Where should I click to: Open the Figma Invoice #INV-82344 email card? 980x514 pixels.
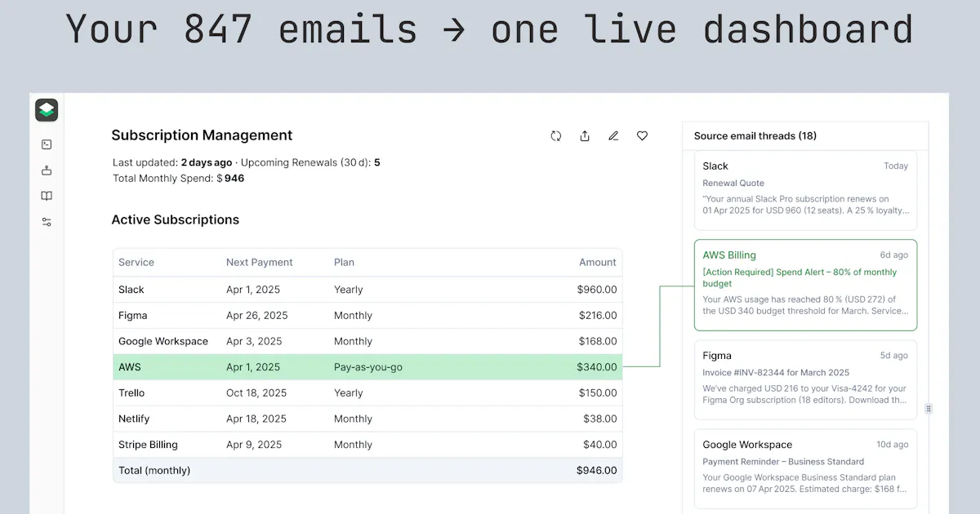(x=805, y=379)
